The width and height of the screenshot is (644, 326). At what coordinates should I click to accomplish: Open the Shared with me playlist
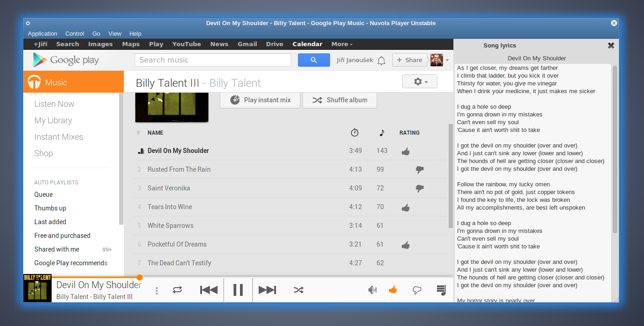57,249
